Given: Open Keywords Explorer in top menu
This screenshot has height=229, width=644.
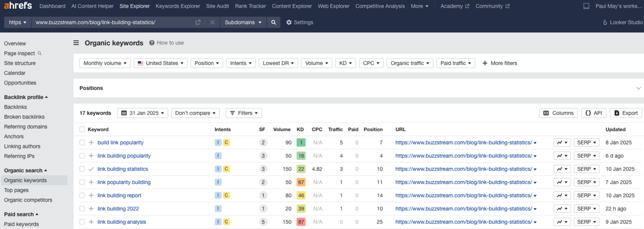Looking at the screenshot, I should pyautogui.click(x=178, y=6).
